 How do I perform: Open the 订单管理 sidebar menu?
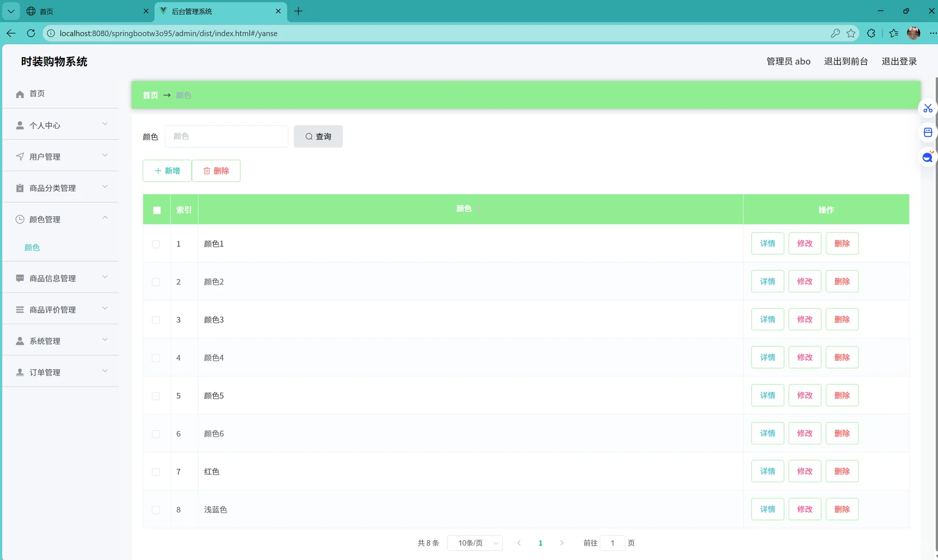point(60,372)
